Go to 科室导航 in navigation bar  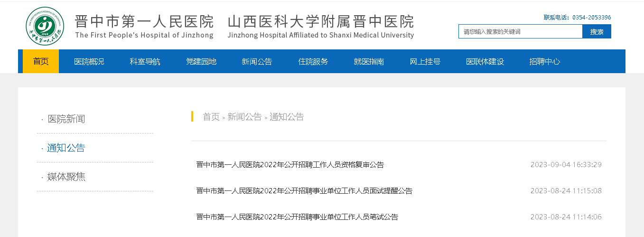point(145,61)
